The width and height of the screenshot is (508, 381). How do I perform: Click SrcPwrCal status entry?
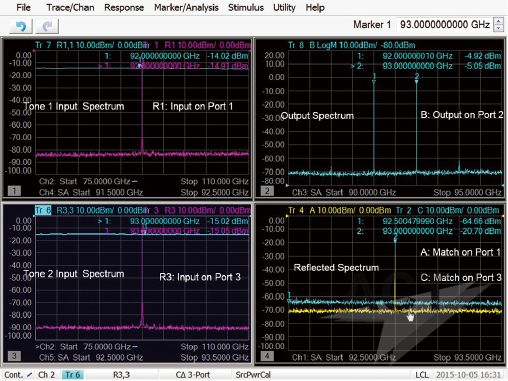(253, 375)
